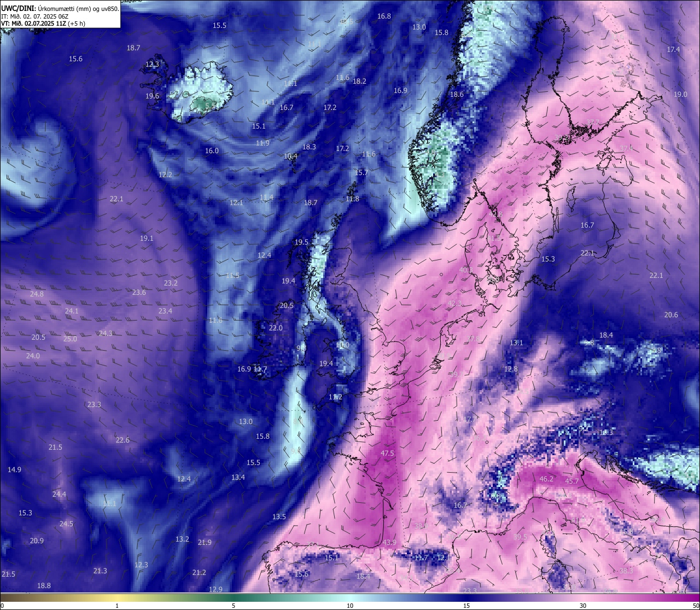The height and width of the screenshot is (610, 700).
Task: Click the 24.3 value in the Atlantic
Action: tap(106, 334)
